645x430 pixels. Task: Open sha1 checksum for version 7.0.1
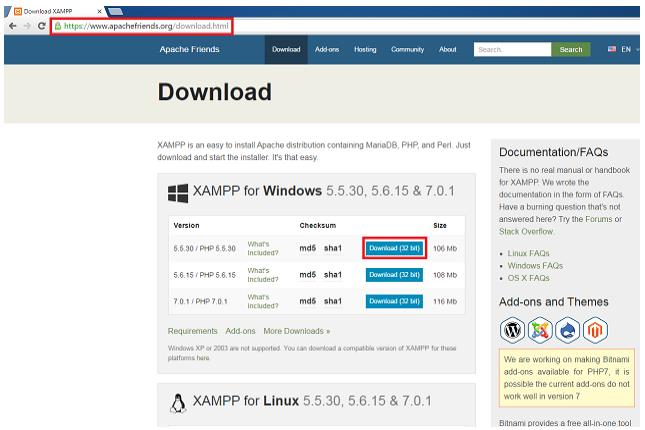333,301
